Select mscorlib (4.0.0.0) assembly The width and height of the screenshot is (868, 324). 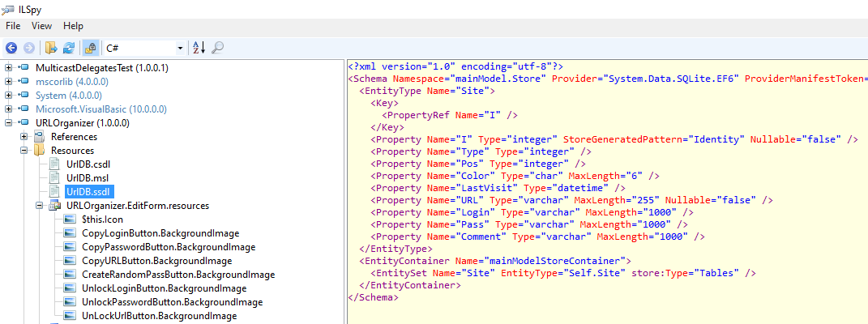(72, 82)
